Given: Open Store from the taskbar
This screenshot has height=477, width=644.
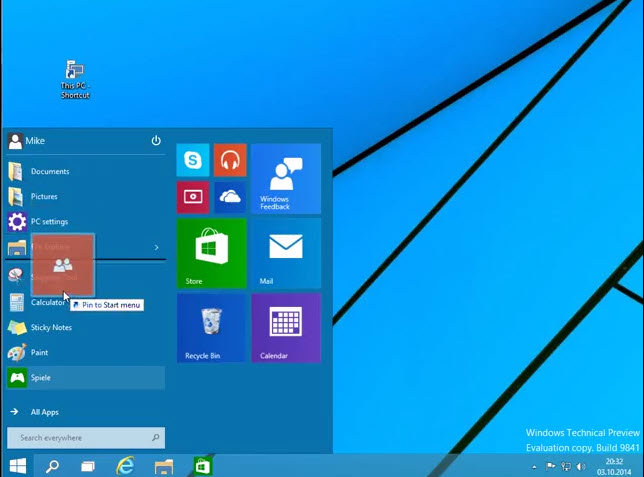Looking at the screenshot, I should [202, 467].
